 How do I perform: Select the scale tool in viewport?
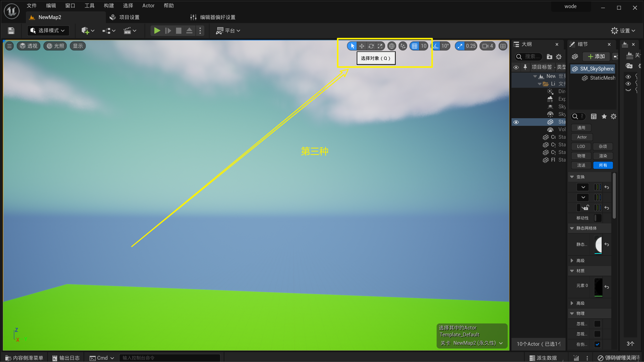pos(380,46)
